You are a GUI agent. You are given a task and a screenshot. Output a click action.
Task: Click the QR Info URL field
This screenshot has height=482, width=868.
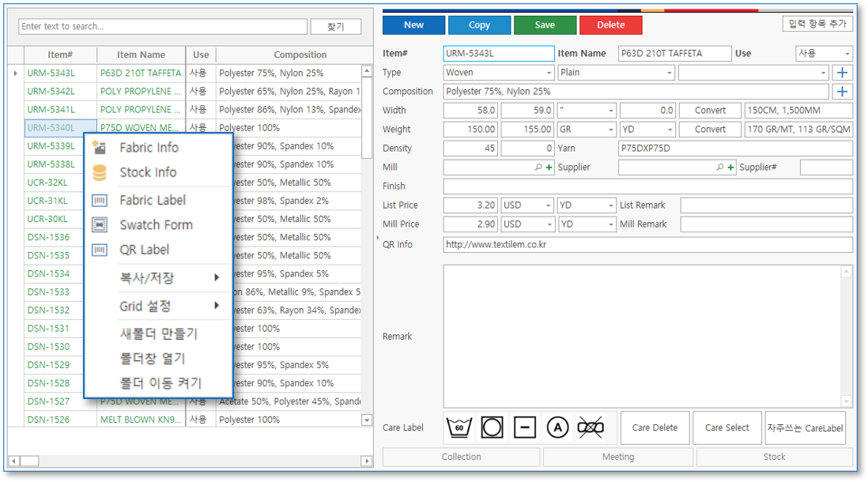pos(647,245)
